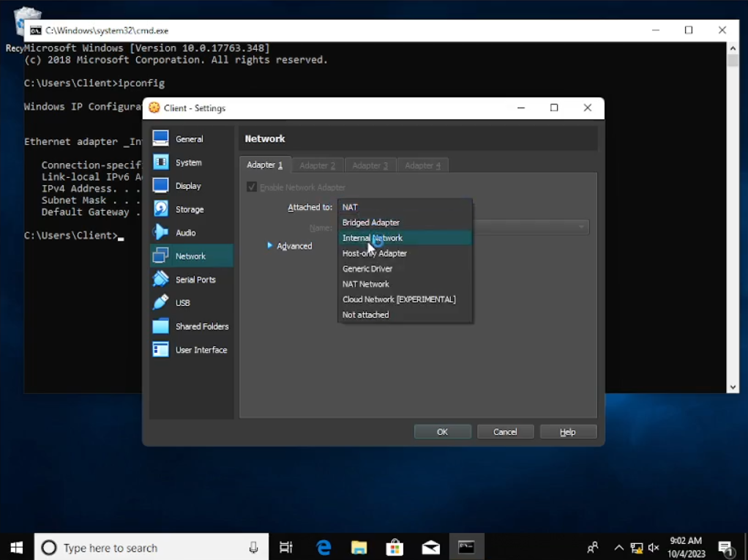
Task: Pick Host-only Adapter from the list
Action: click(375, 253)
